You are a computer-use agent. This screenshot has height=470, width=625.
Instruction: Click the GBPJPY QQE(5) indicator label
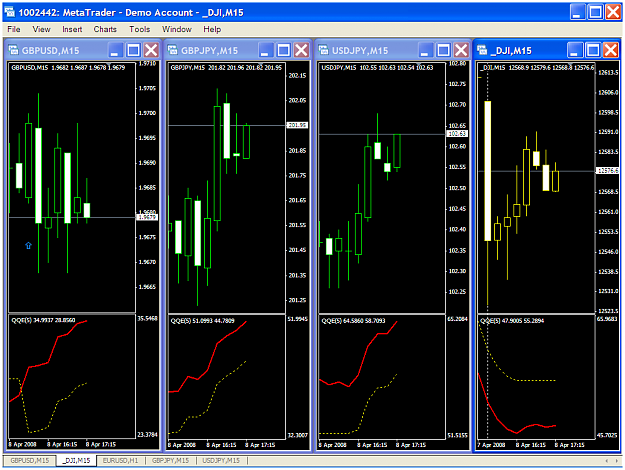pos(202,321)
